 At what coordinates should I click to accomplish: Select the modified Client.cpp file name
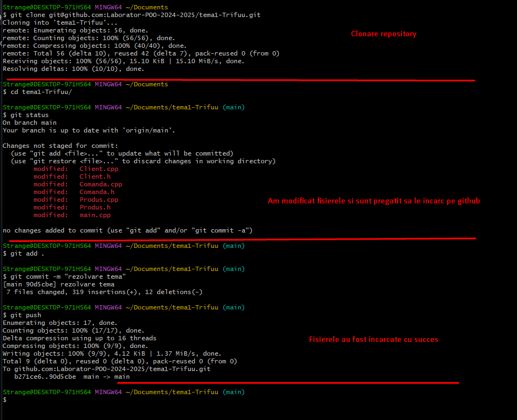(x=99, y=169)
